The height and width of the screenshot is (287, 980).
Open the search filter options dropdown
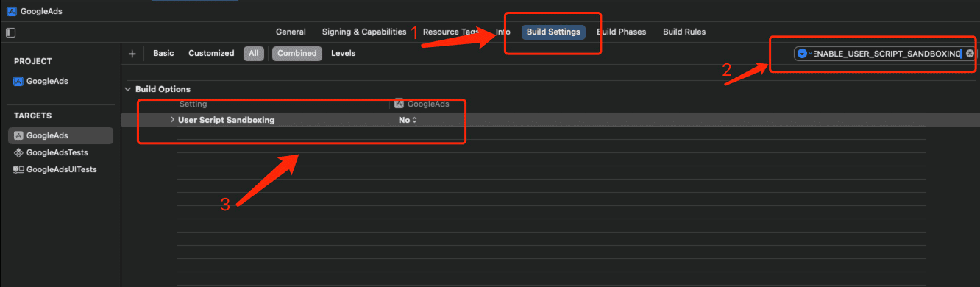coord(804,54)
